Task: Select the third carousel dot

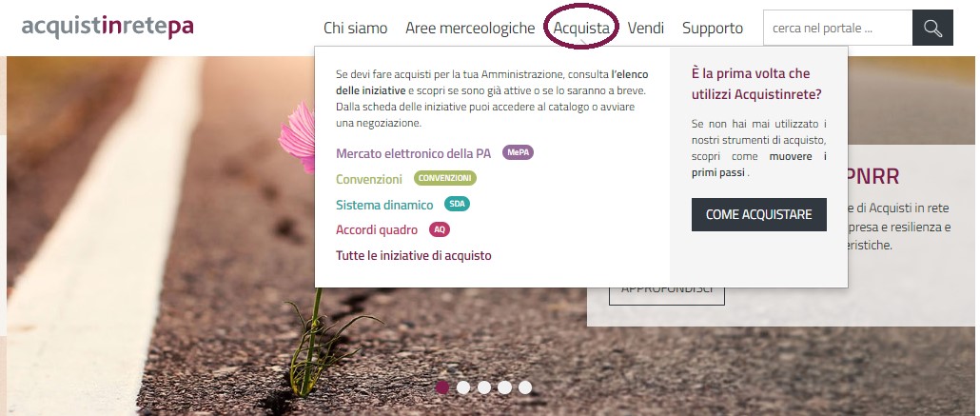Action: click(x=483, y=387)
